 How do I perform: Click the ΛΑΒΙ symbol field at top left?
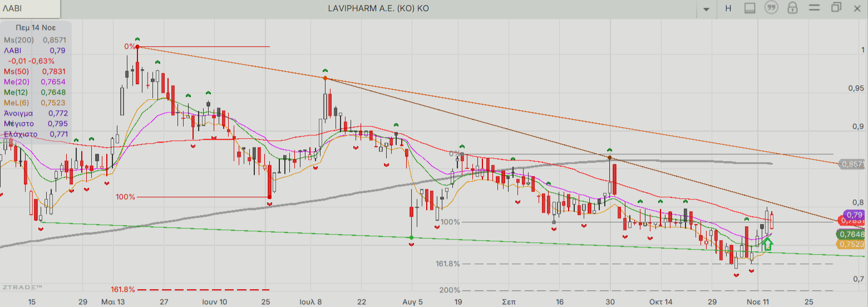tap(31, 9)
